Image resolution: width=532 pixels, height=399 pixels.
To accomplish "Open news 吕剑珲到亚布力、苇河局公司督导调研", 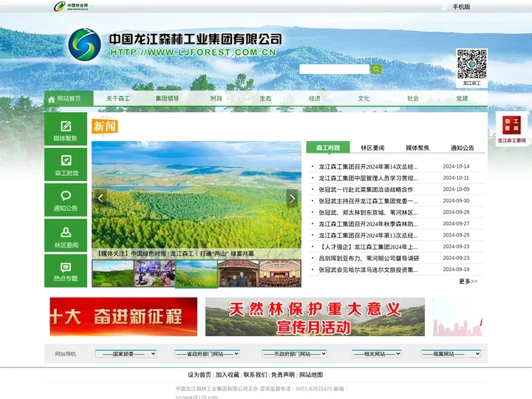I will tap(369, 259).
